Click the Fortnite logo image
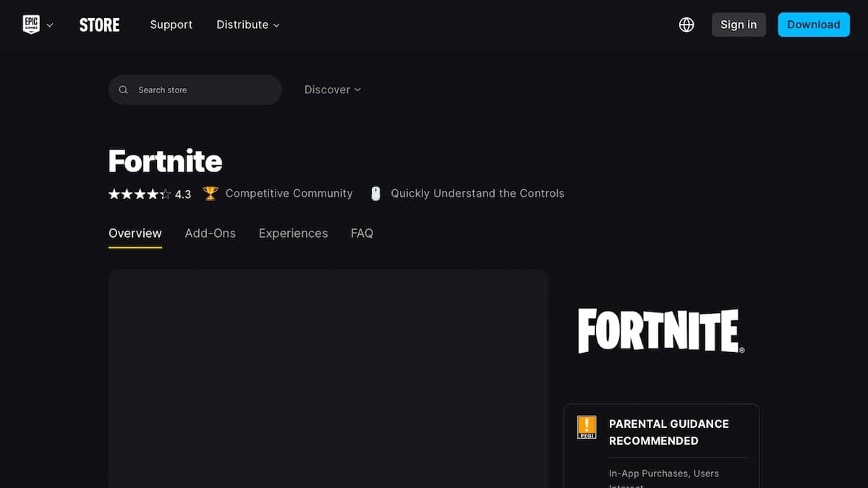 tap(660, 329)
